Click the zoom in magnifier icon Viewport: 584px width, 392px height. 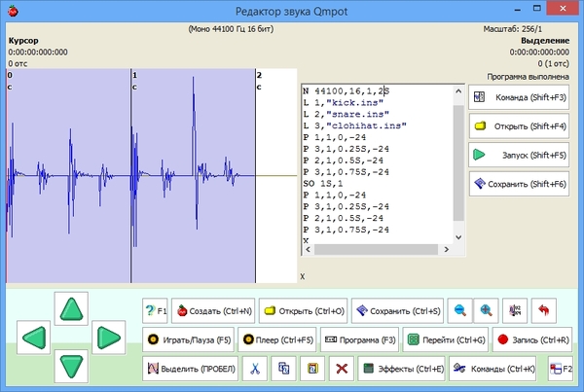[x=487, y=311]
